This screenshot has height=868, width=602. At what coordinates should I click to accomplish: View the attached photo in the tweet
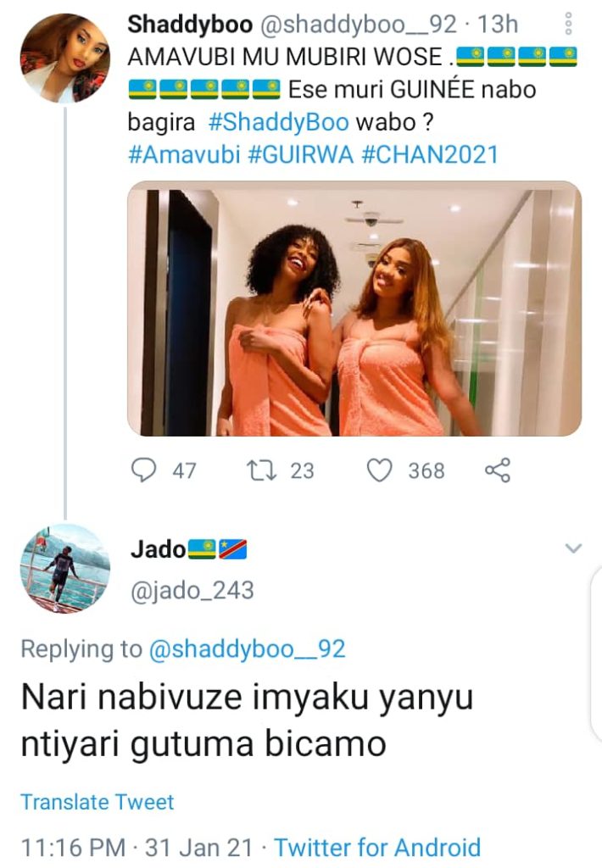354,309
